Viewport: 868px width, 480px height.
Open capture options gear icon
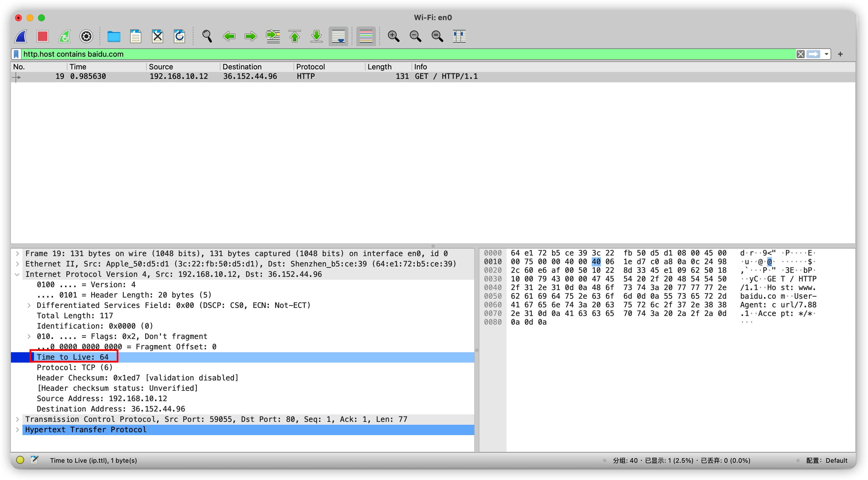[86, 36]
